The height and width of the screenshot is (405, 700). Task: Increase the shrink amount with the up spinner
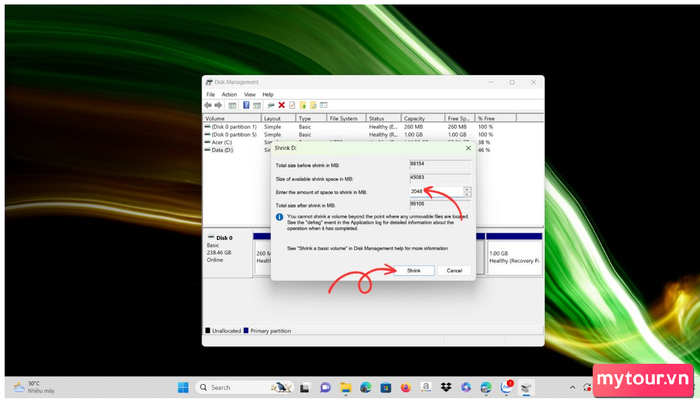(466, 188)
